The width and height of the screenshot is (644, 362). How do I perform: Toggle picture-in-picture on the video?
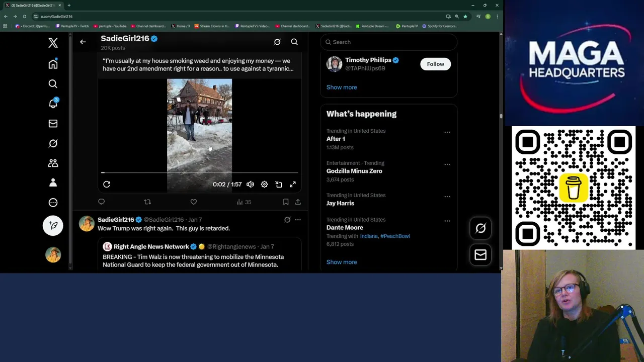click(x=279, y=185)
